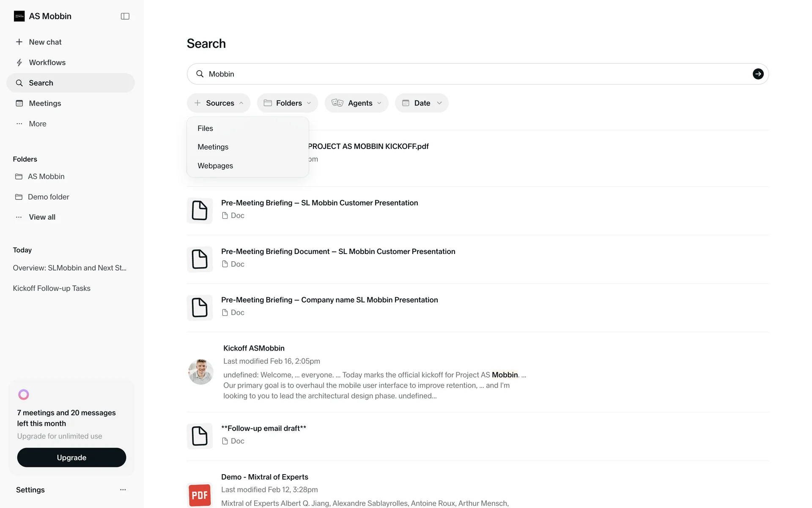
Task: Select Meetings option in Sources menu
Action: [213, 147]
